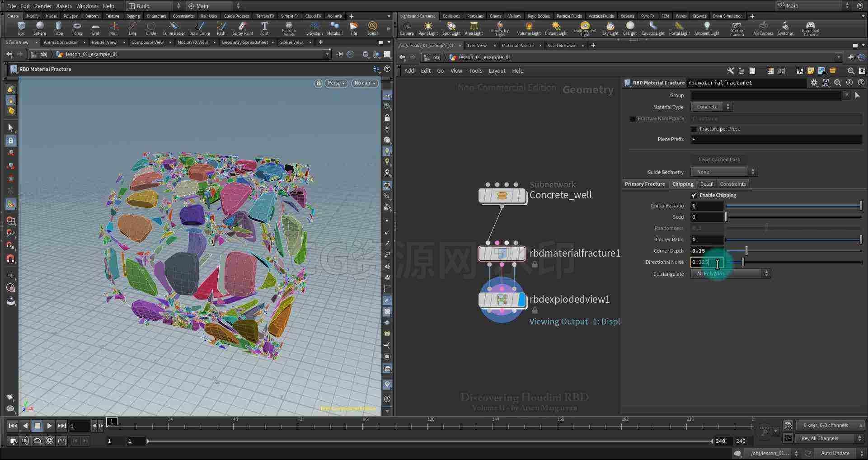
Task: Toggle the display flag on rbdexplodedview1
Action: tap(521, 300)
